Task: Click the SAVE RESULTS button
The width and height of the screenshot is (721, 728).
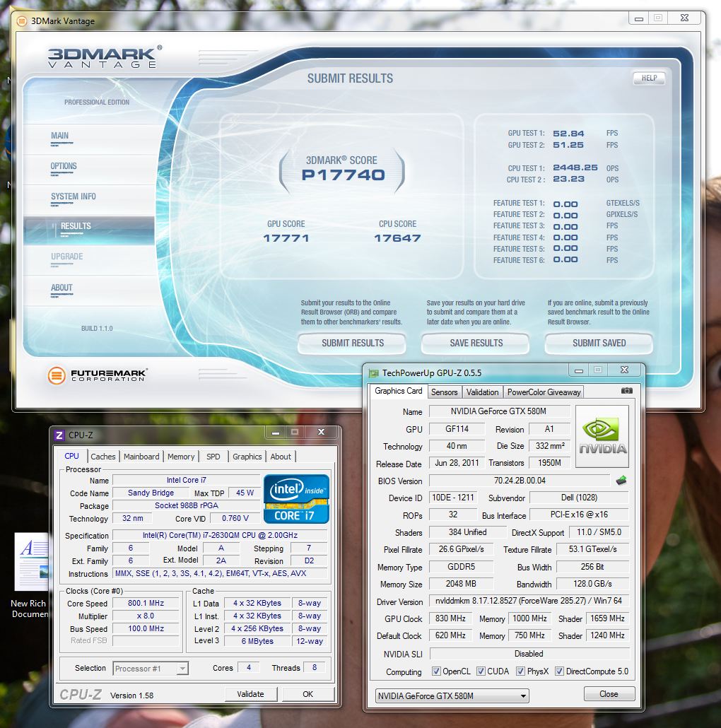Action: [x=476, y=343]
